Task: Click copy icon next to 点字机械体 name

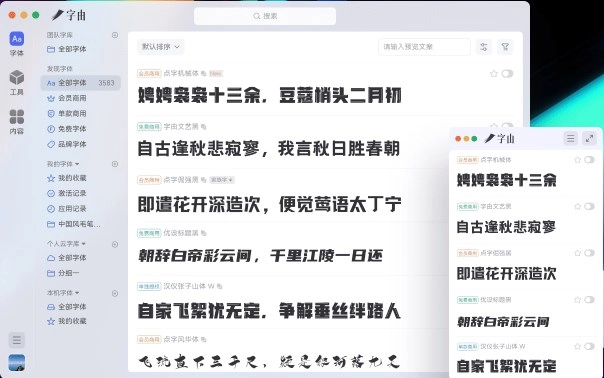Action: point(204,74)
